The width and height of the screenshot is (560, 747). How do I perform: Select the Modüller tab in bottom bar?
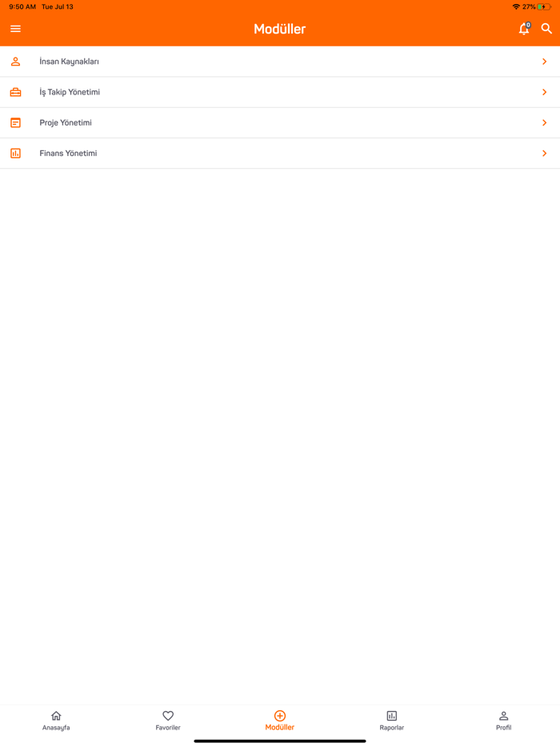pyautogui.click(x=280, y=721)
